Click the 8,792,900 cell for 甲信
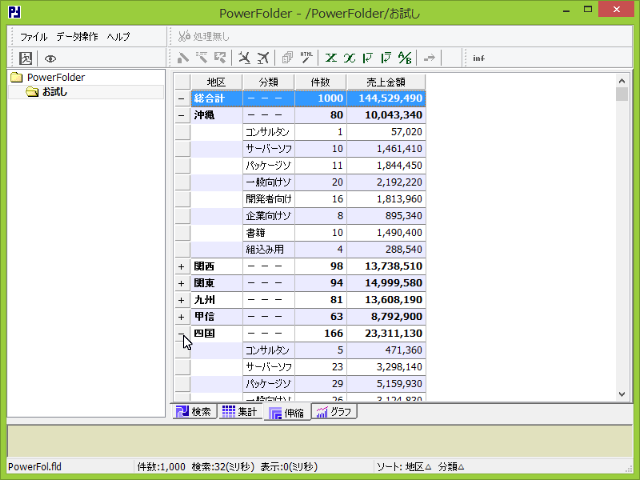The width and height of the screenshot is (640, 480). pos(386,317)
